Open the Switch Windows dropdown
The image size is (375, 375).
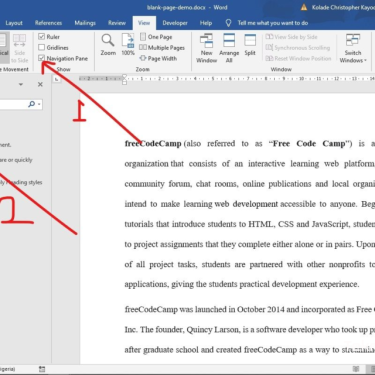[x=353, y=48]
